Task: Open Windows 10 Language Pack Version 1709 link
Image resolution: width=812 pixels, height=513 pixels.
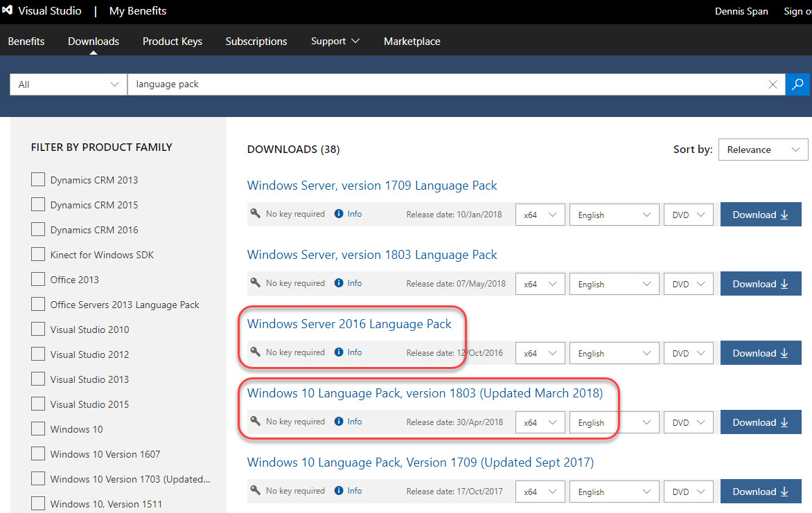Action: 421,462
